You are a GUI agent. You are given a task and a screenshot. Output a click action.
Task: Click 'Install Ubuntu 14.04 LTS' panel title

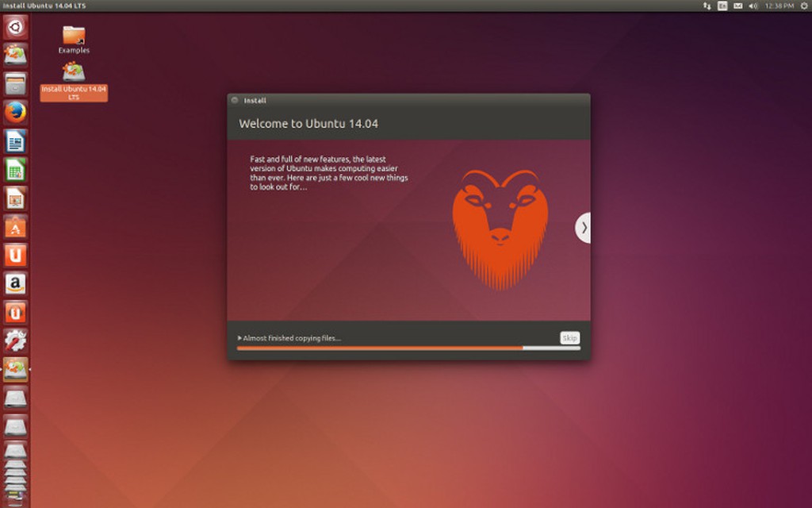coord(44,6)
